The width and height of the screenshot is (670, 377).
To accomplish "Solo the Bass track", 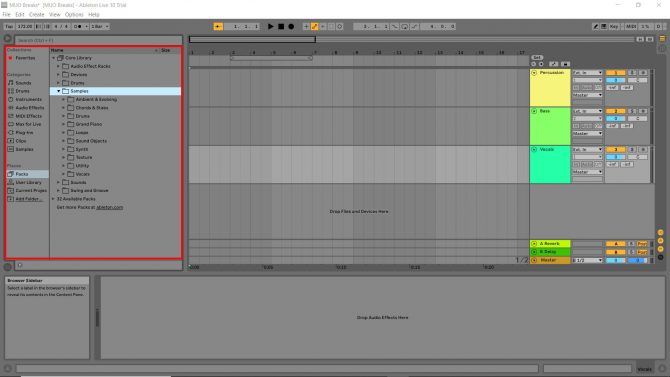I will [x=632, y=111].
